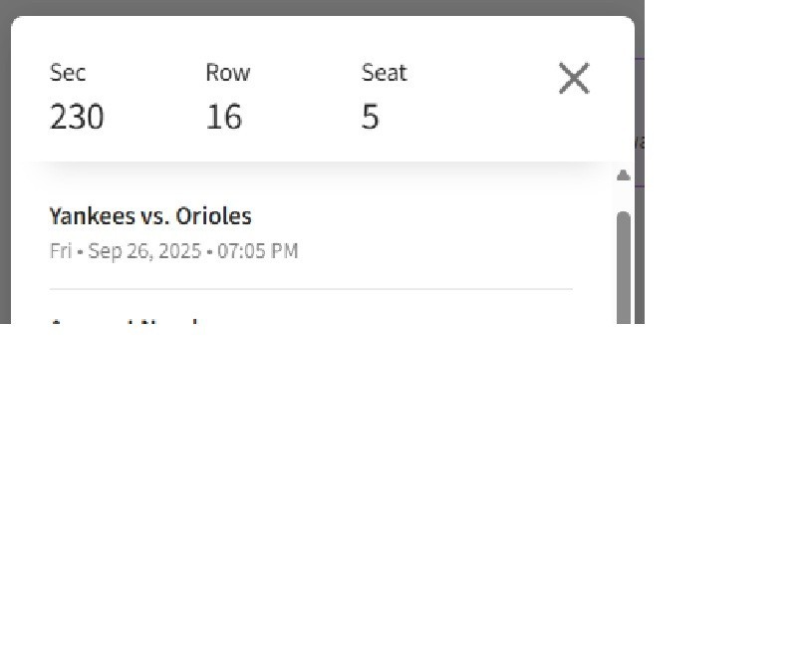Select the seat number 5
The image size is (812, 649).
point(370,117)
